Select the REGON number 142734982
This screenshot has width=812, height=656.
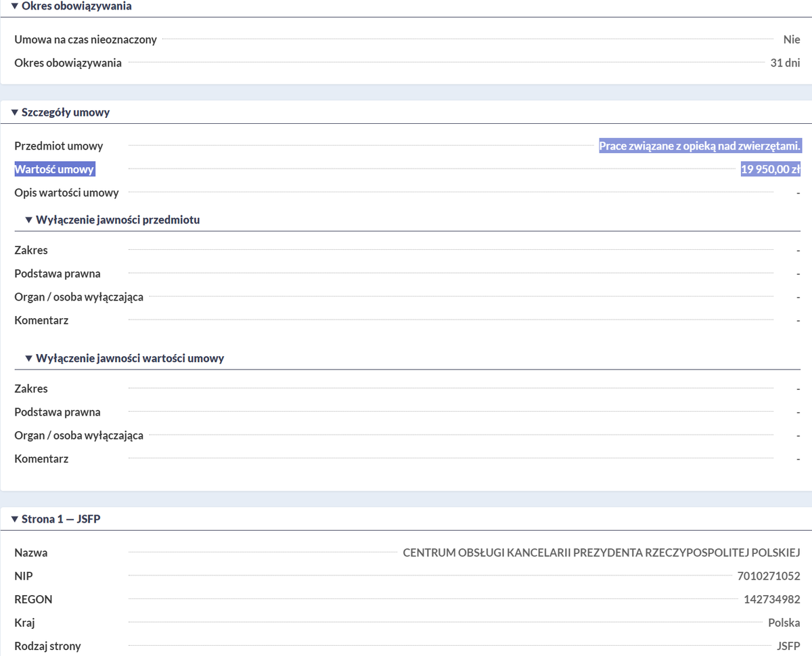(771, 599)
